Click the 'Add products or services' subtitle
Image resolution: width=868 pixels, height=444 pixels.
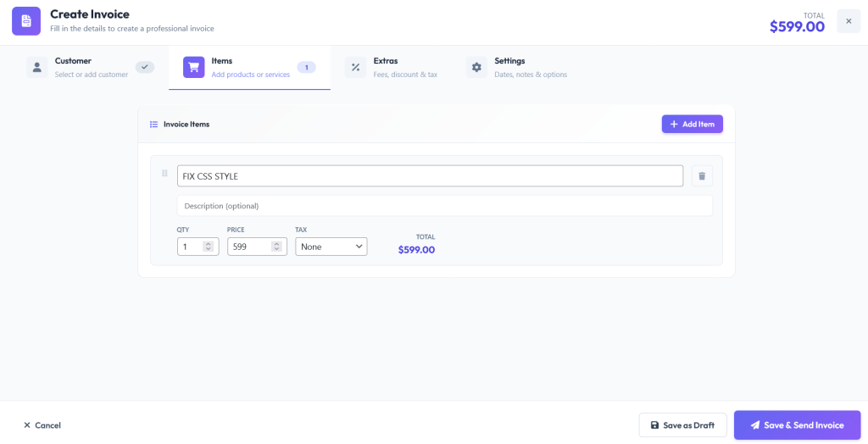251,75
